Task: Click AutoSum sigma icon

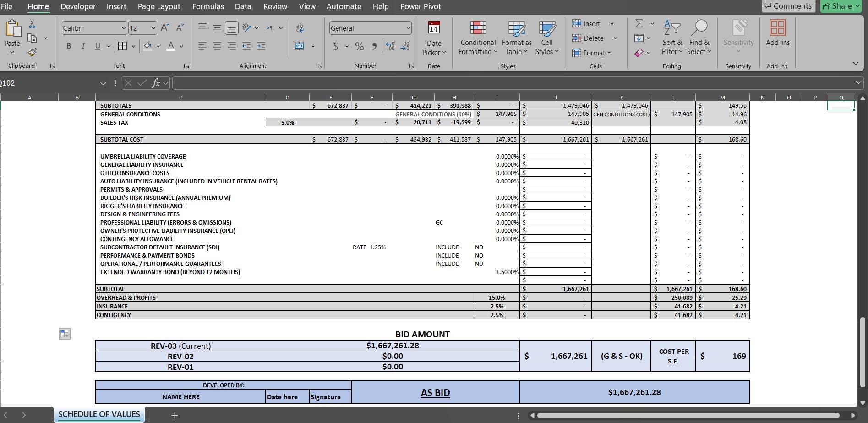Action: (x=639, y=23)
